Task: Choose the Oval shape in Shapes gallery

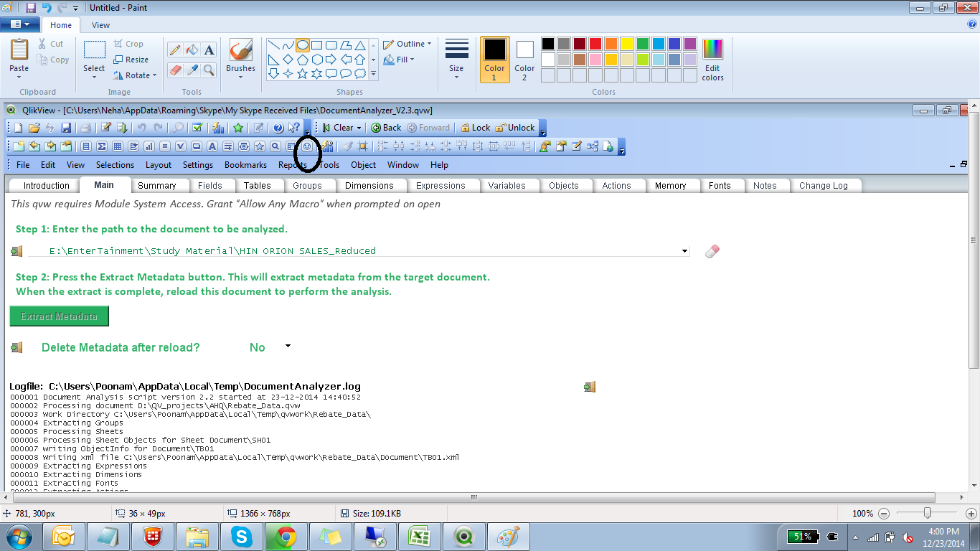Action: [303, 45]
